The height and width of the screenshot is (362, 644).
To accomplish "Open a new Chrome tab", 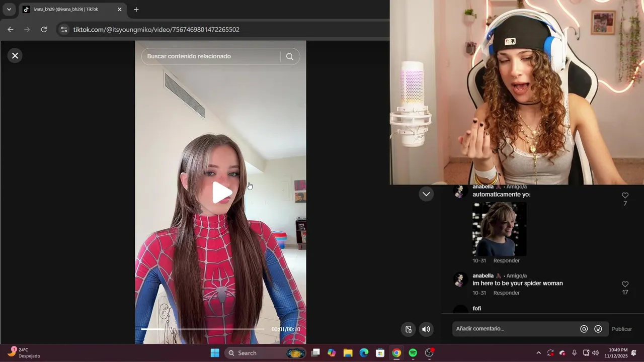I will pos(136,9).
